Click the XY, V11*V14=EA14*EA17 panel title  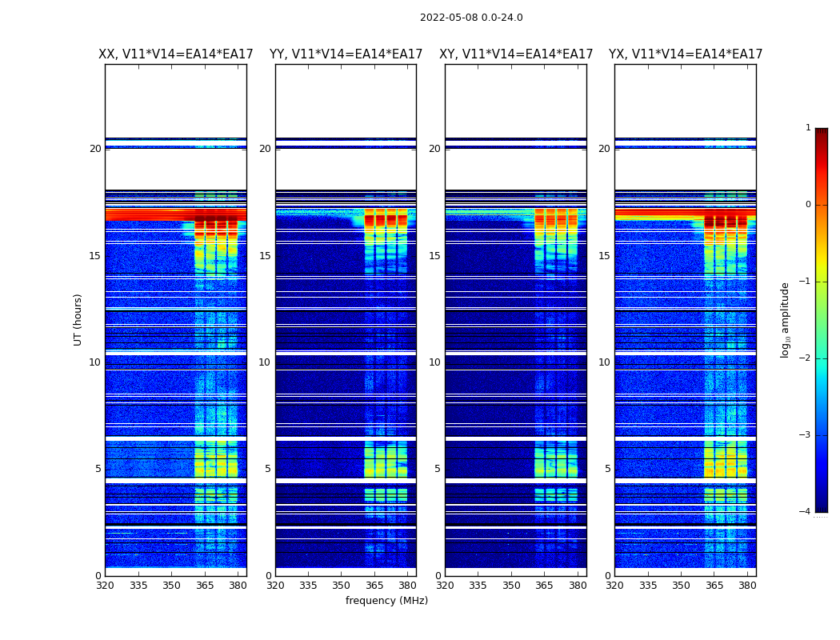(516, 54)
